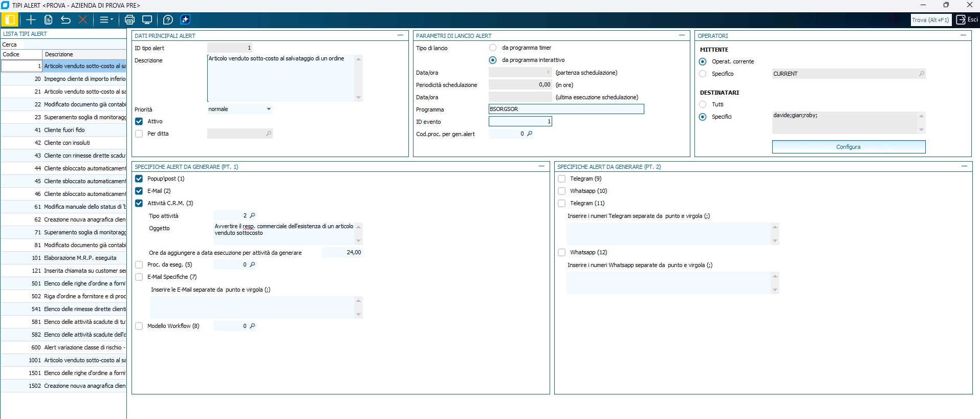Viewport: 980px width, 419px height.
Task: Click the recipients list scroll-down arrow
Action: coord(921,130)
